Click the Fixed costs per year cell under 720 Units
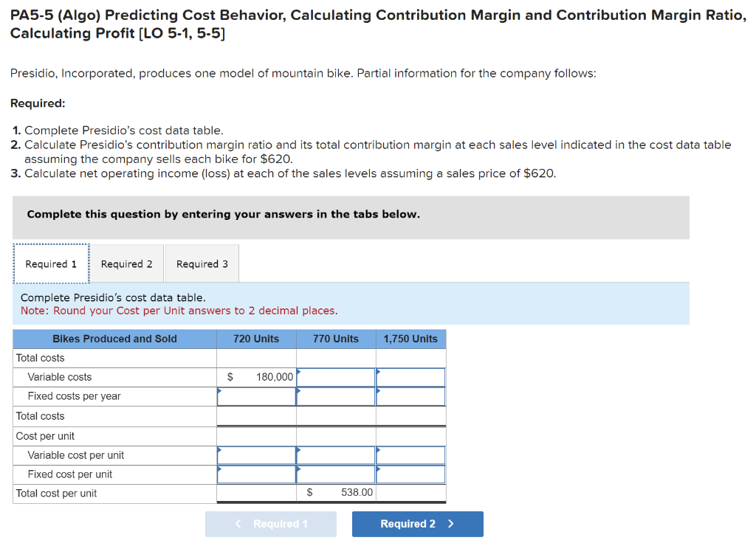The height and width of the screenshot is (546, 756). [x=256, y=396]
